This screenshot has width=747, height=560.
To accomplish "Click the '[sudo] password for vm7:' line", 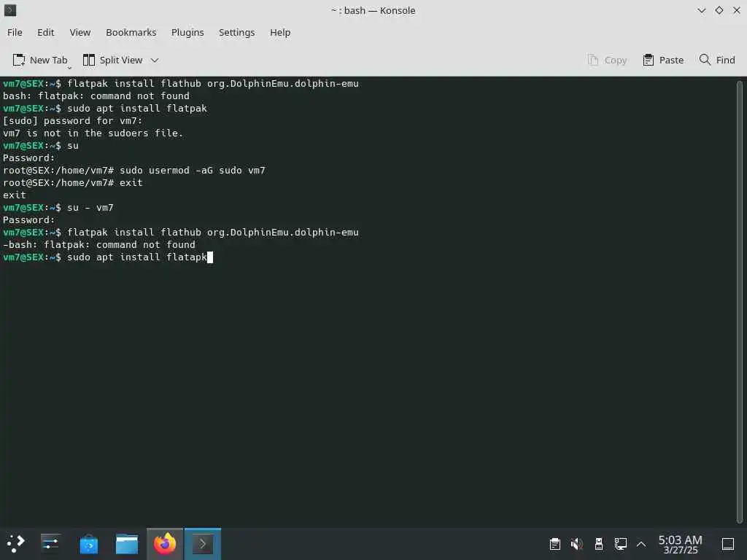I will (72, 121).
